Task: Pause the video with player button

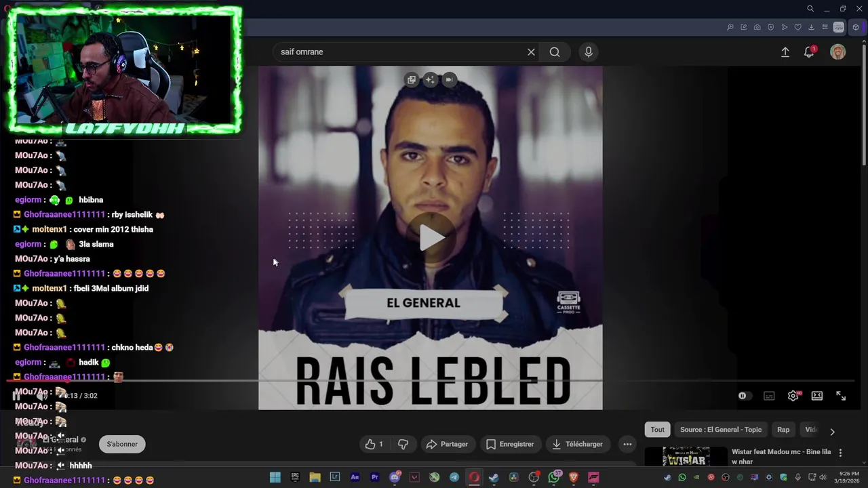Action: tap(16, 396)
